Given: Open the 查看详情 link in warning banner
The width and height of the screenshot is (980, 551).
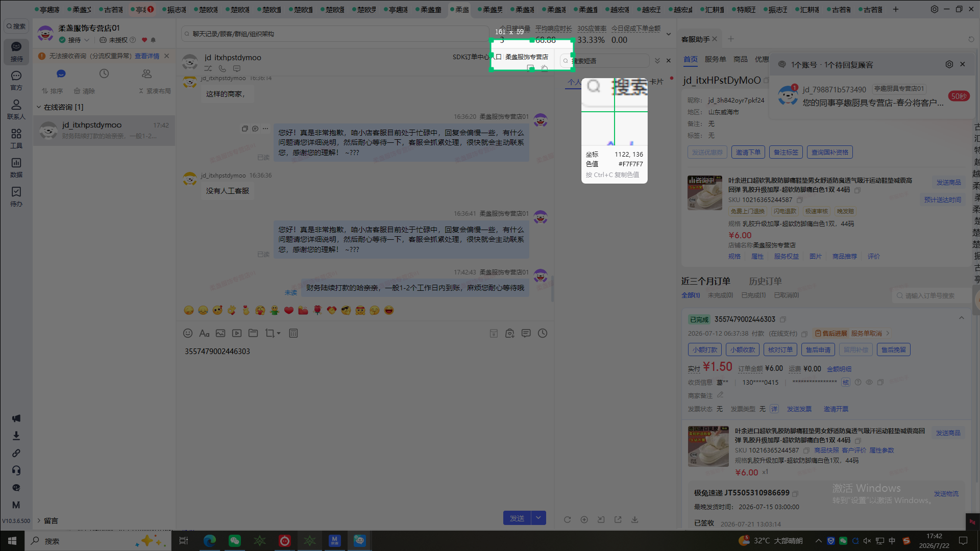Looking at the screenshot, I should [147, 56].
